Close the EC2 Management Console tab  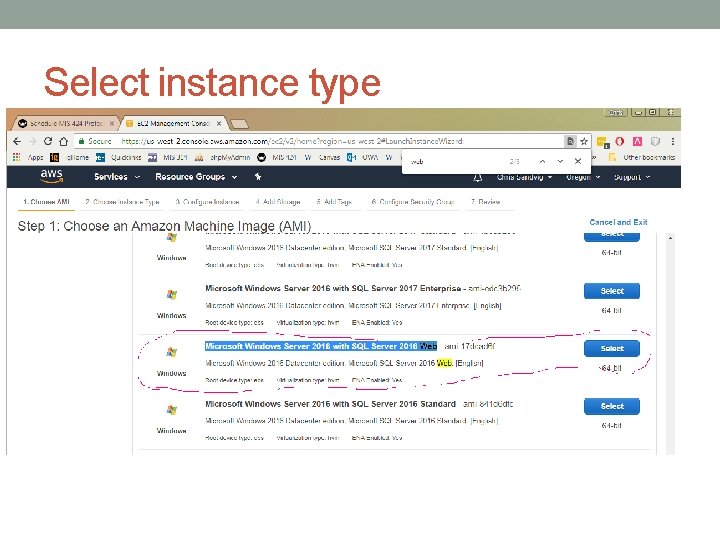(219, 124)
